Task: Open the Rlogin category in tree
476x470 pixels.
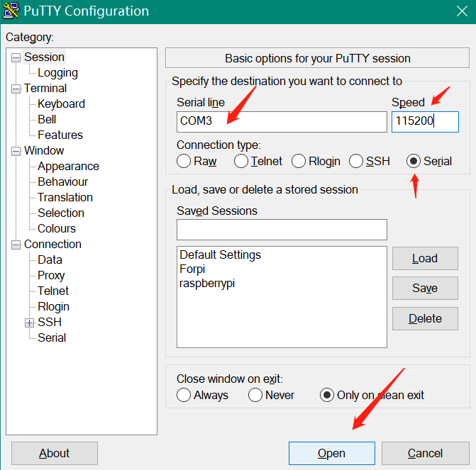Action: click(x=53, y=306)
